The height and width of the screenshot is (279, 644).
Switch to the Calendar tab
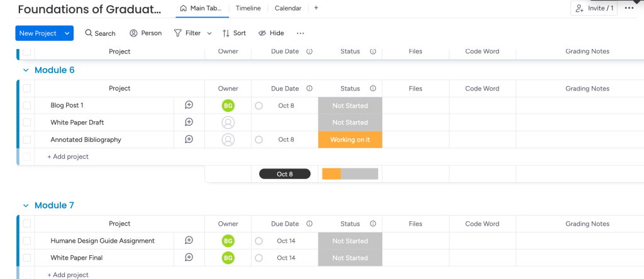click(x=287, y=8)
